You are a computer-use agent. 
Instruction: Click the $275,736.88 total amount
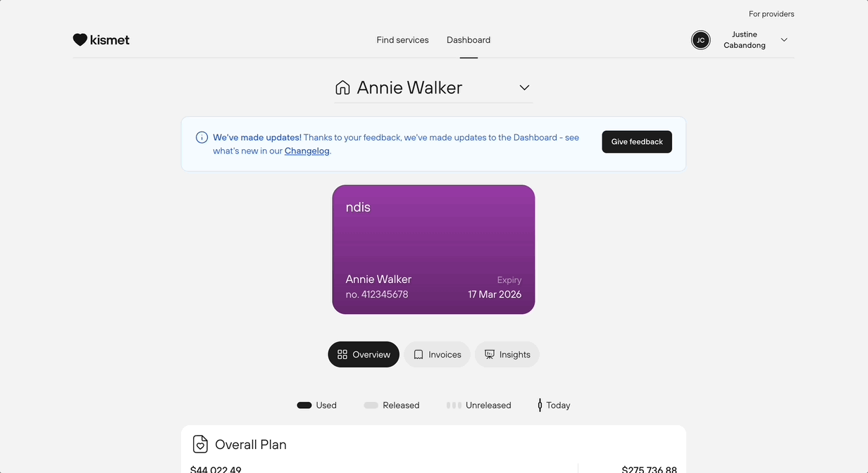649,469
